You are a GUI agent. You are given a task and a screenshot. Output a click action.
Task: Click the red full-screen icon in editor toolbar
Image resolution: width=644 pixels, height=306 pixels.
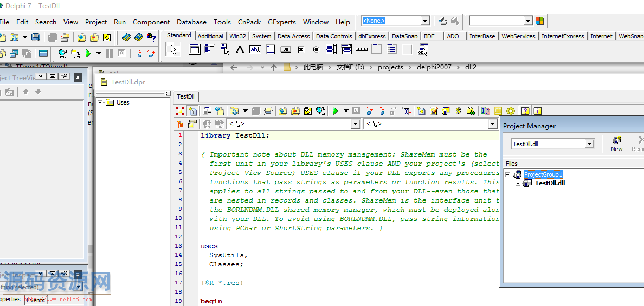point(180,110)
